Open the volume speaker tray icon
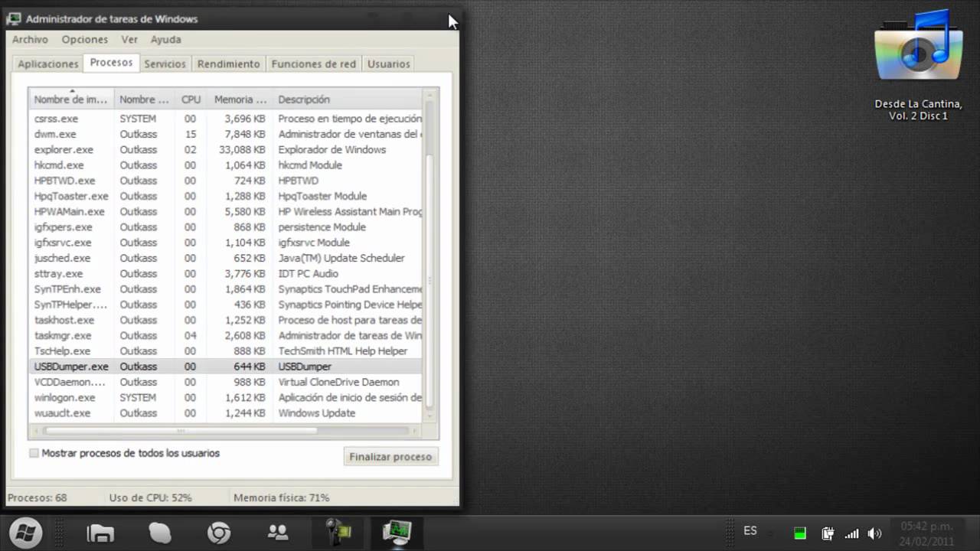 [x=874, y=533]
